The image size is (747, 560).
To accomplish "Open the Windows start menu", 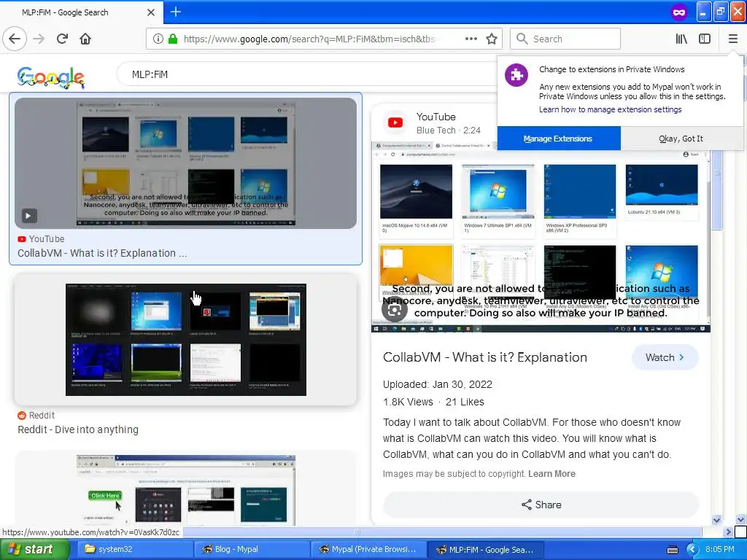I will (34, 549).
